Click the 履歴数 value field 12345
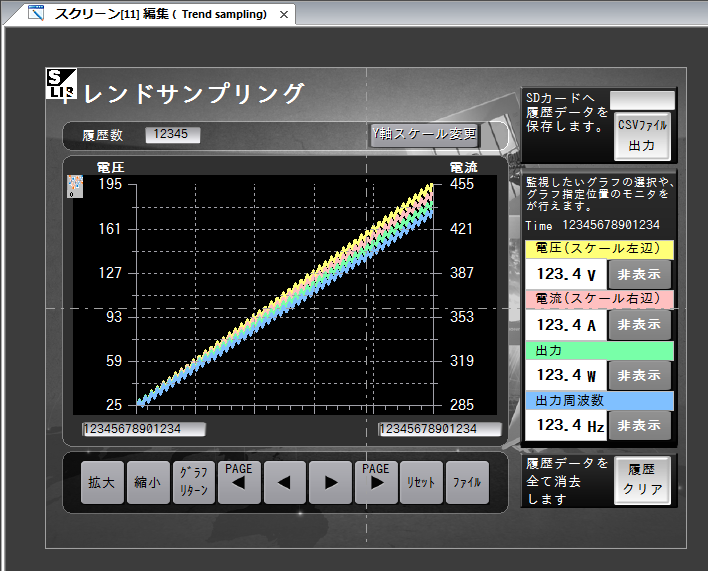Image resolution: width=708 pixels, height=571 pixels. coord(172,135)
